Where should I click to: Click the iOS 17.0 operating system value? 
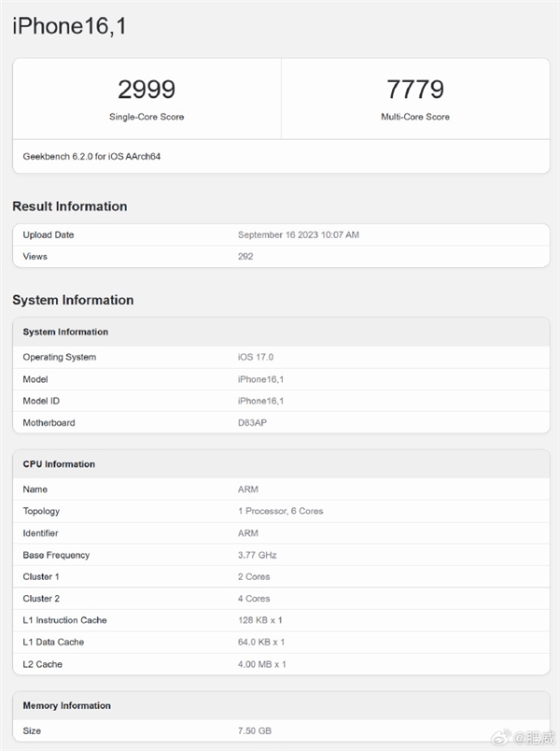[256, 357]
